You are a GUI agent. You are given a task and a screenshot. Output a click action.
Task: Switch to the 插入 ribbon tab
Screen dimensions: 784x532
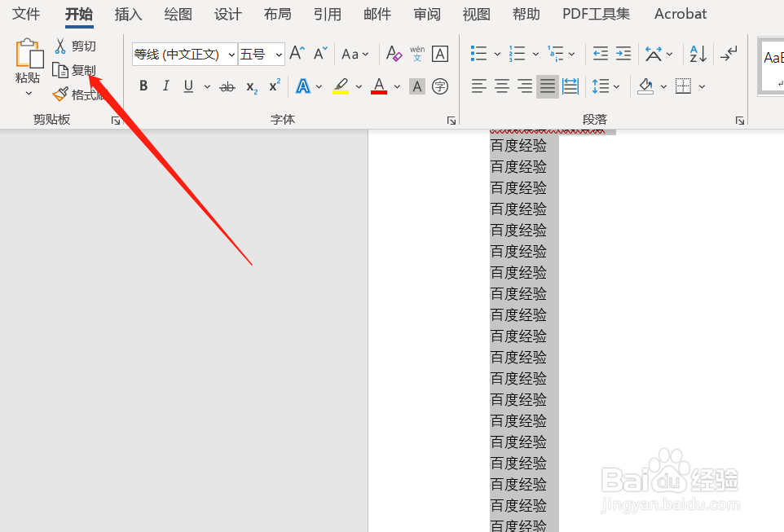tap(128, 14)
